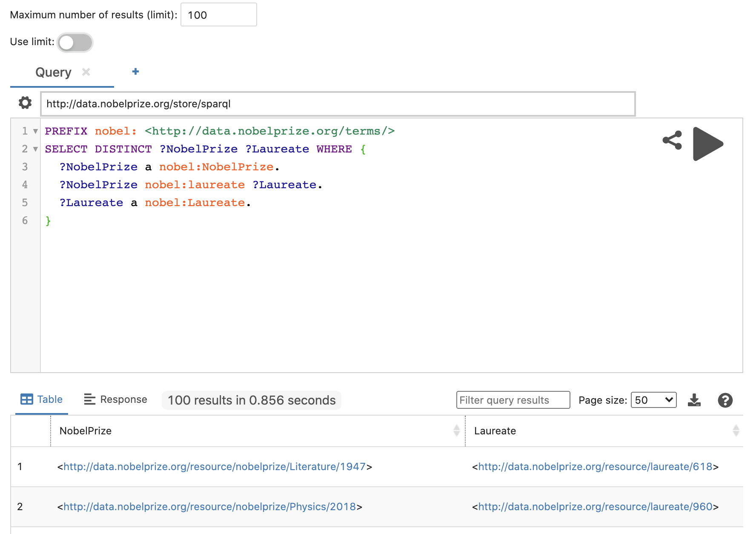Open the Literature/1947 nobelprize link
756x534 pixels.
click(215, 467)
